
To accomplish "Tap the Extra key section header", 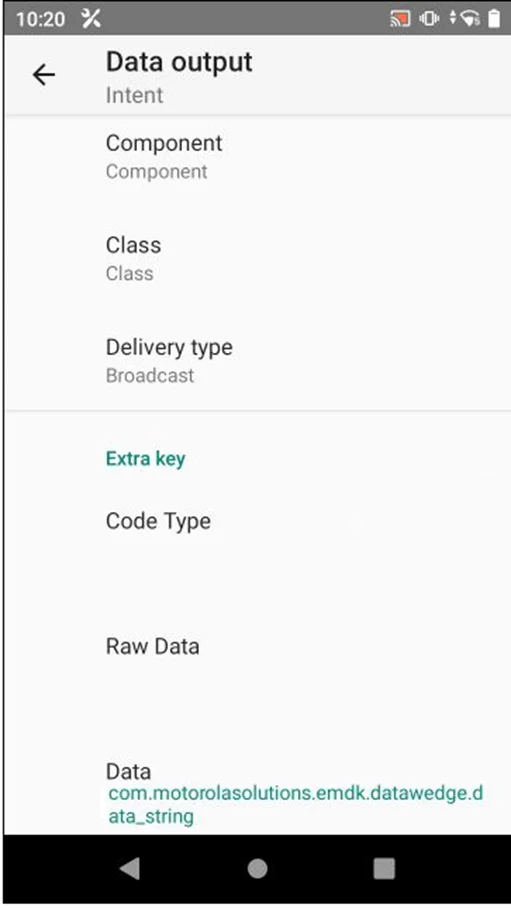I will click(145, 459).
